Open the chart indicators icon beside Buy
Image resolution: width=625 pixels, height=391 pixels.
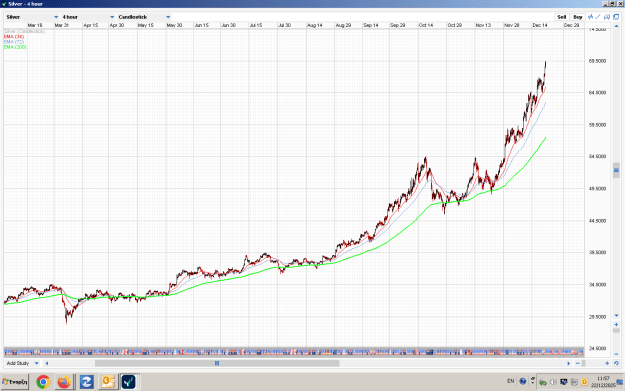591,17
